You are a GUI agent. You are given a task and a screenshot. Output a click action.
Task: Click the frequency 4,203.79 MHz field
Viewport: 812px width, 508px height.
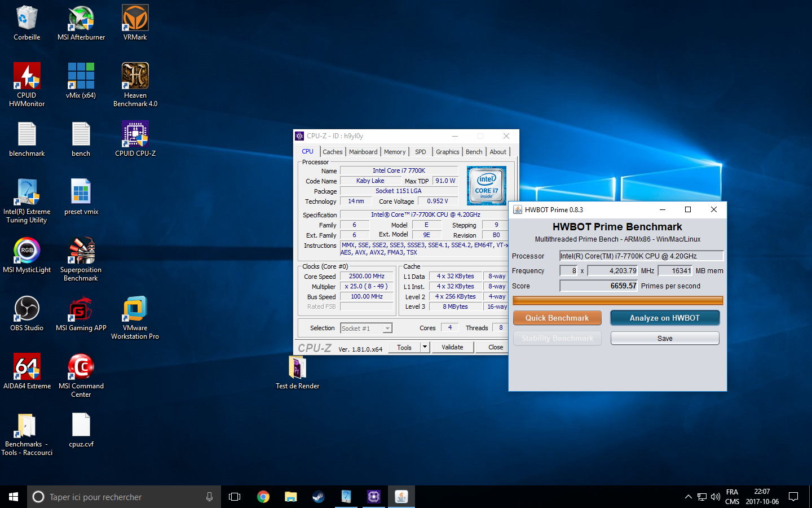click(x=612, y=270)
